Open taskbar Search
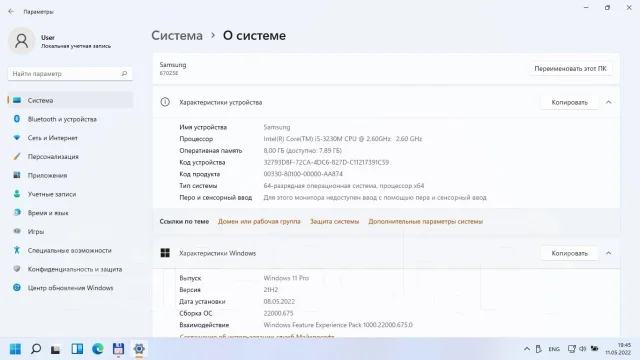The image size is (640, 360). click(36, 349)
